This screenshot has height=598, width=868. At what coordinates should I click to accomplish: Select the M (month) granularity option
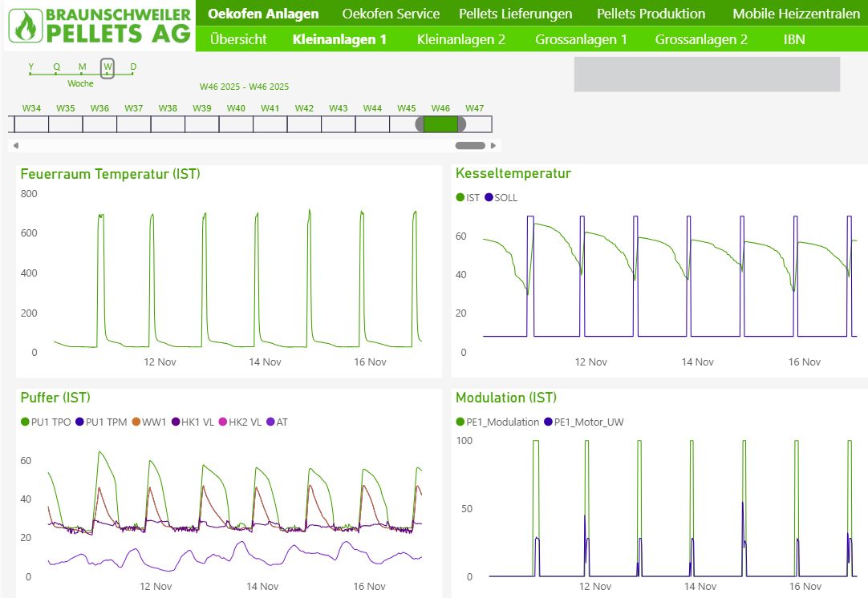[x=82, y=72]
